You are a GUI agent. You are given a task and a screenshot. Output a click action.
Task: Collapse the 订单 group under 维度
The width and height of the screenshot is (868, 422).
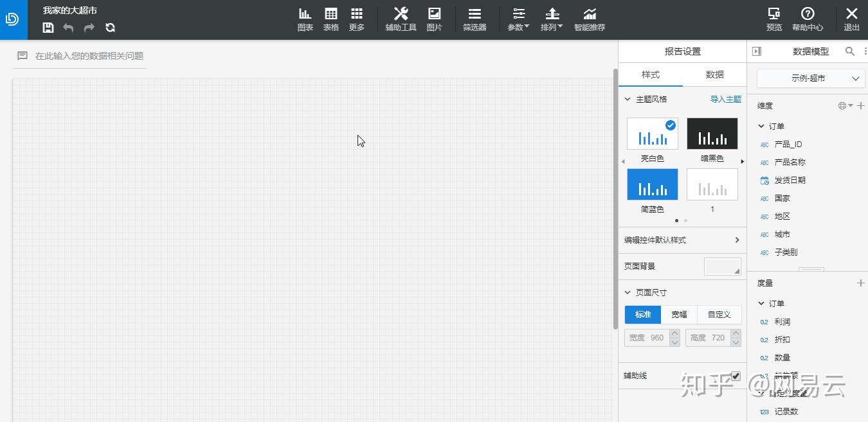tap(761, 126)
